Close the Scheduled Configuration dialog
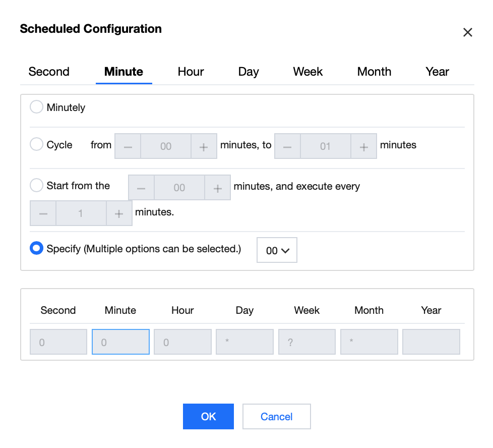The width and height of the screenshot is (493, 448). [x=467, y=33]
